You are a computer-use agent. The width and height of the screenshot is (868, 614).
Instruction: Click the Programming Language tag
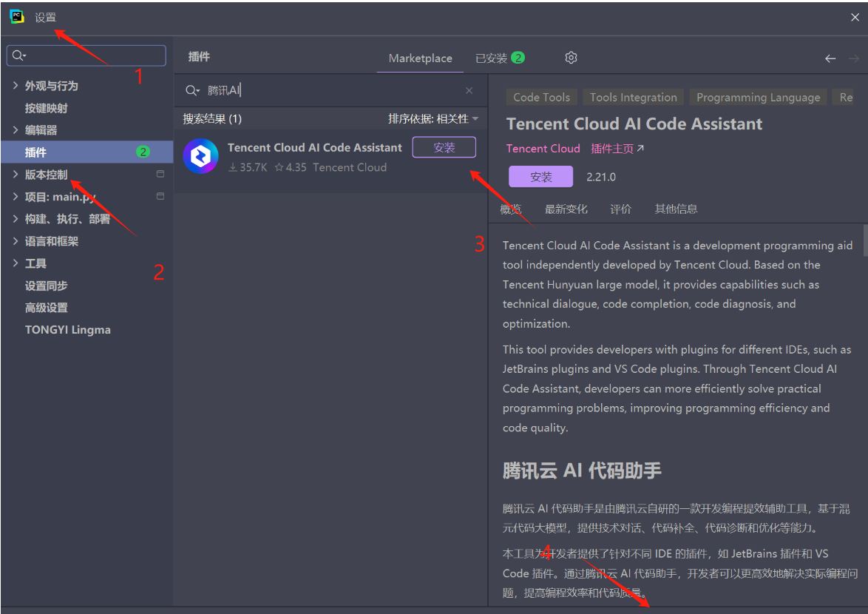tap(759, 97)
